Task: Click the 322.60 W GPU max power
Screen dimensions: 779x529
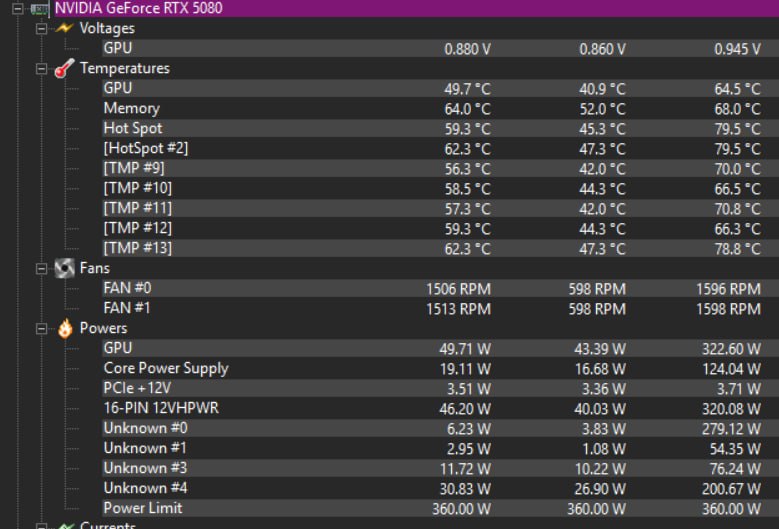Action: click(x=731, y=349)
